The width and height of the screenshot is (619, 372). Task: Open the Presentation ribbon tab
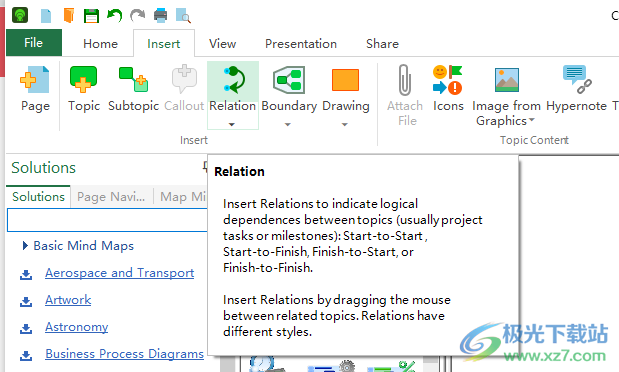(x=301, y=43)
